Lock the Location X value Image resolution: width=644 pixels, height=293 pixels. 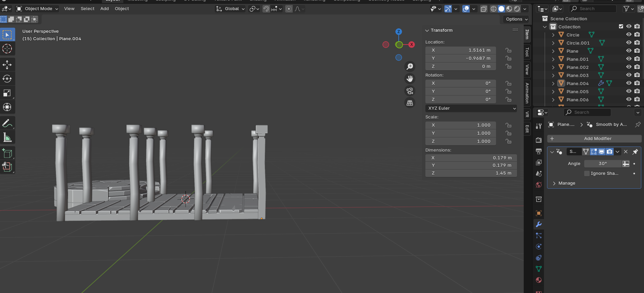pos(508,50)
